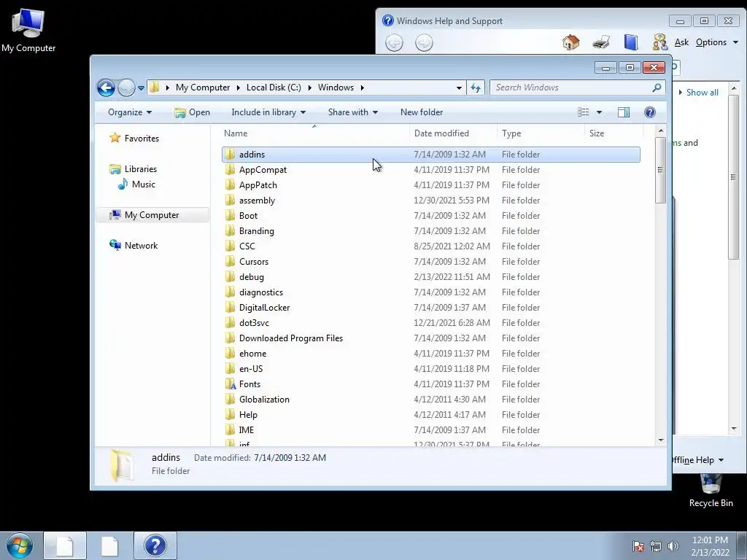
Task: Select the assembly folder icon
Action: pos(230,200)
